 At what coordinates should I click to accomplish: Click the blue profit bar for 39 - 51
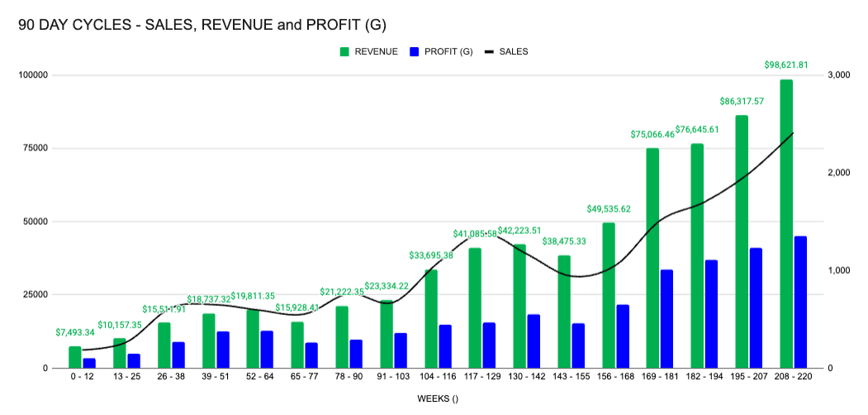[222, 350]
